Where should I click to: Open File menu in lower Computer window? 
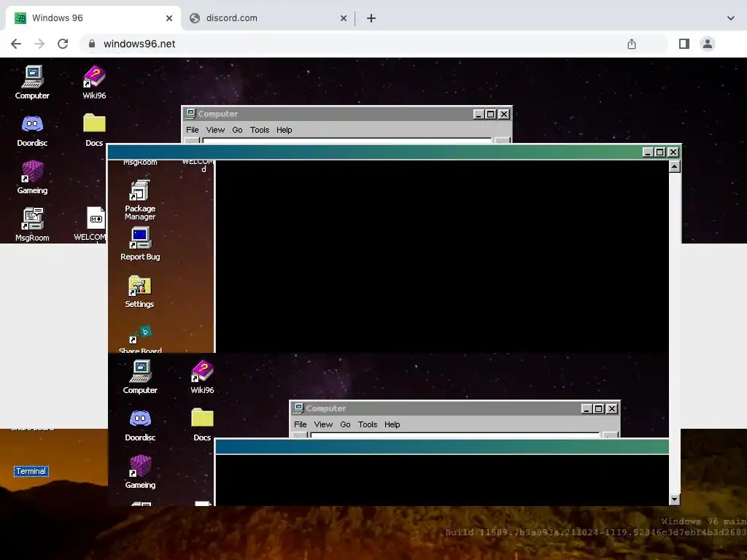pos(300,424)
